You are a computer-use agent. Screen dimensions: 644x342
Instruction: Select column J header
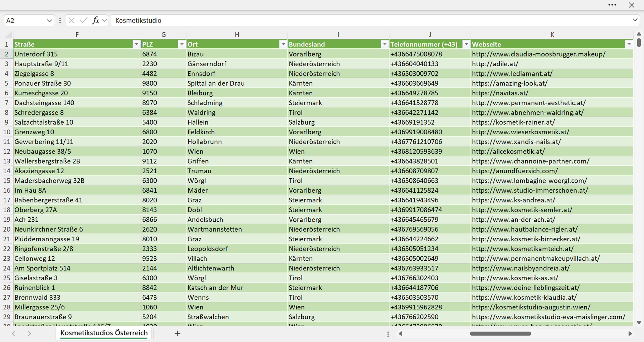[430, 35]
